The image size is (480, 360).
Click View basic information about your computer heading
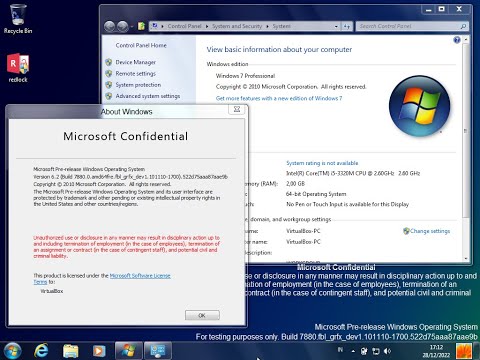tap(279, 50)
